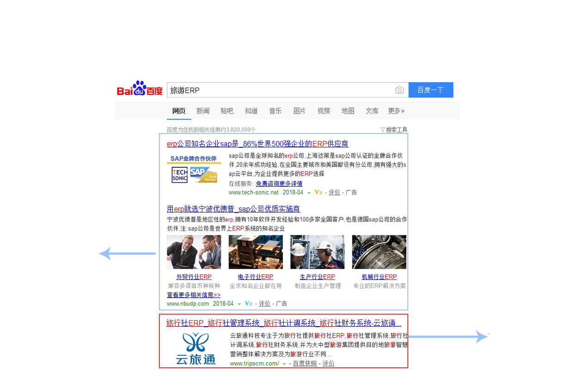Click the 2018-04 date beside www.tech-sonic.net

coord(293,192)
